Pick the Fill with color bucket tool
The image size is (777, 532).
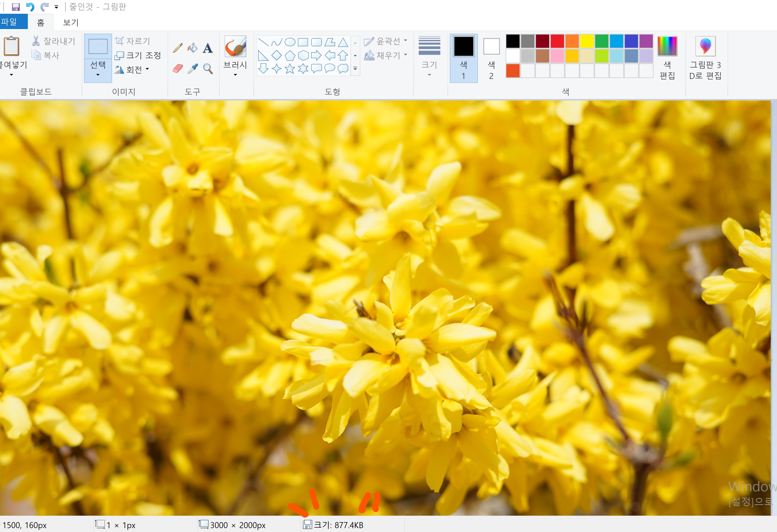coord(192,48)
